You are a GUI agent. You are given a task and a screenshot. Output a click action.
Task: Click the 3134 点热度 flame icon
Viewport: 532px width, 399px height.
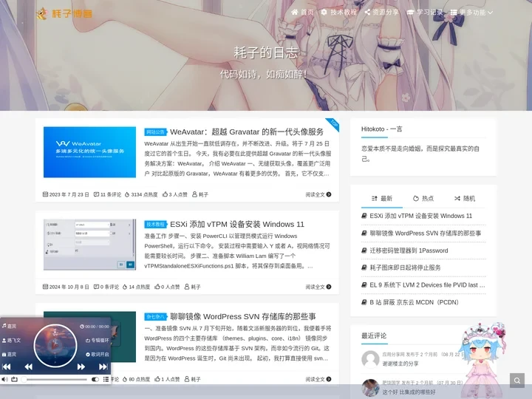[127, 194]
